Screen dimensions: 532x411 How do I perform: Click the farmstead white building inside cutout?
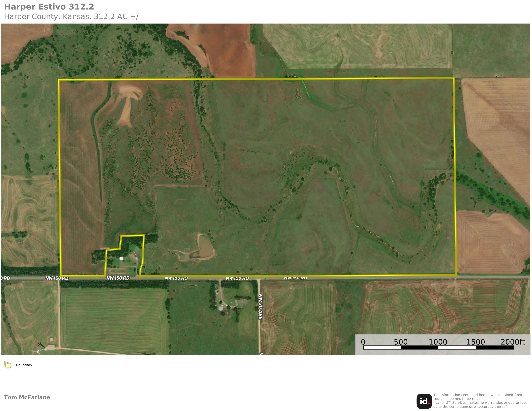121,258
